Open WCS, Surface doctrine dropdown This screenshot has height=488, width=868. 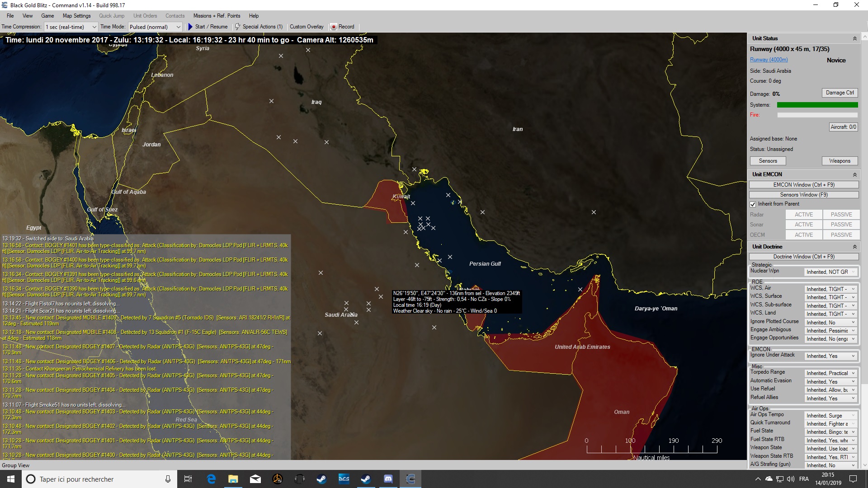[831, 297]
